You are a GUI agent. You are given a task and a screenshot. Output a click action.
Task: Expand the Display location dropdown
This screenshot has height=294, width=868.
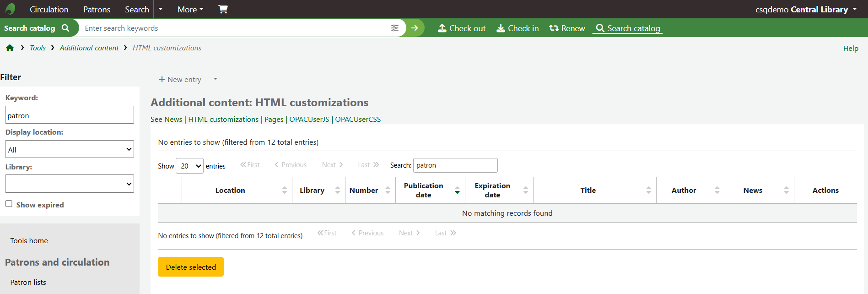click(70, 149)
